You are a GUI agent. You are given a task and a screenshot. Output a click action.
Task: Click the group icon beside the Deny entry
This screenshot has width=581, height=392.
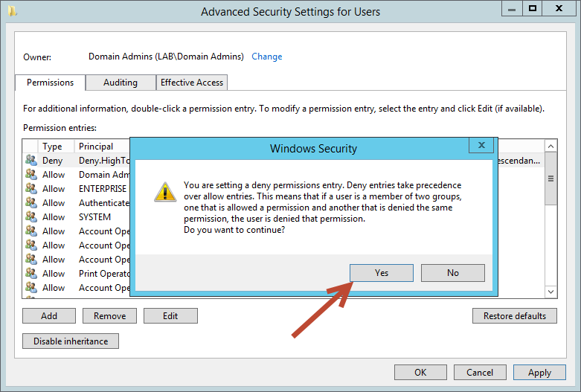[31, 161]
